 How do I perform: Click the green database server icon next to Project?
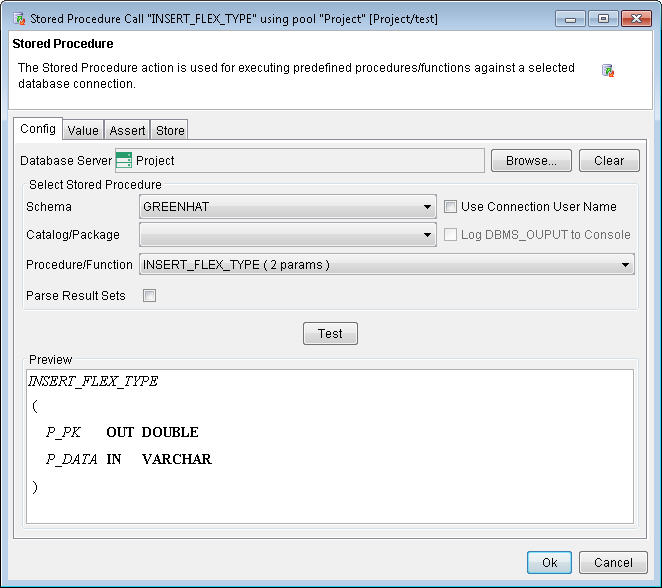(124, 160)
